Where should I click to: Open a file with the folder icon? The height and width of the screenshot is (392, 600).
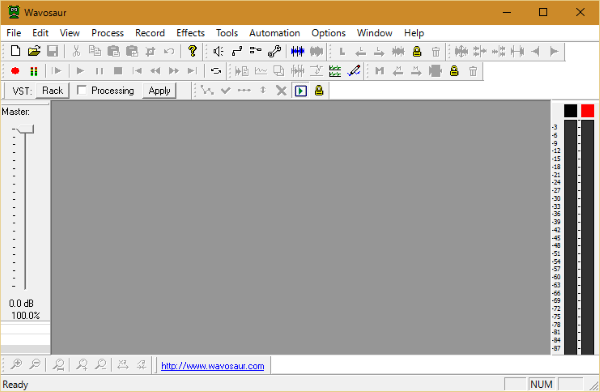pos(34,51)
